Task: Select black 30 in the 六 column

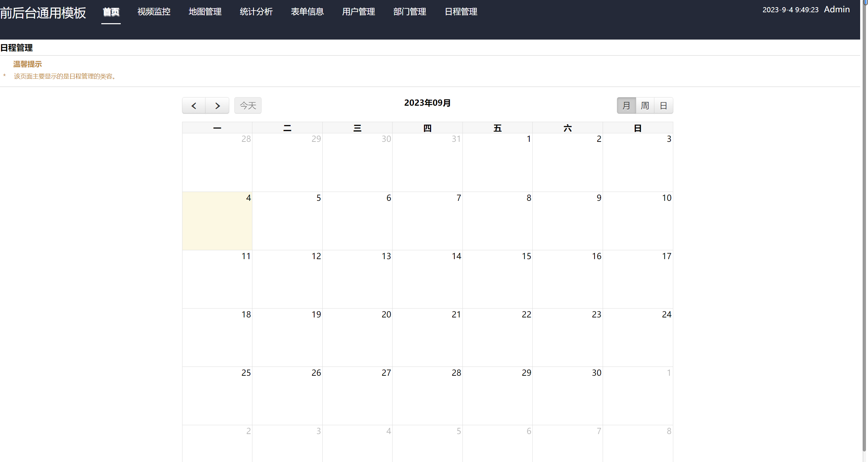Action: (x=568, y=396)
